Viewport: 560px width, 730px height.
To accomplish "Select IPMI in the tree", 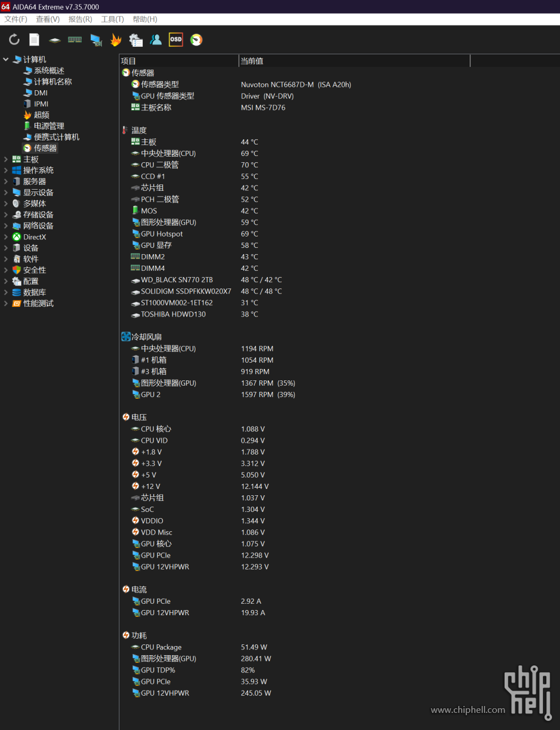I will (x=41, y=104).
